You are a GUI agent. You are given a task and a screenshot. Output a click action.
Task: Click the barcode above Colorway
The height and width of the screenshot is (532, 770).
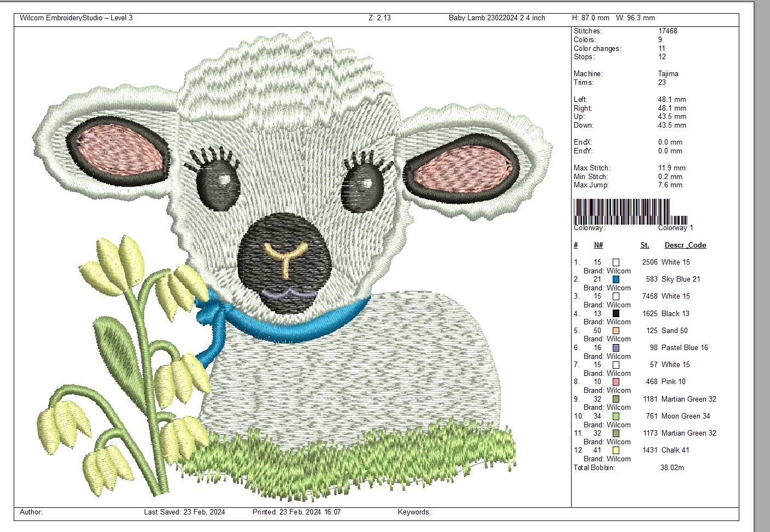pyautogui.click(x=622, y=211)
